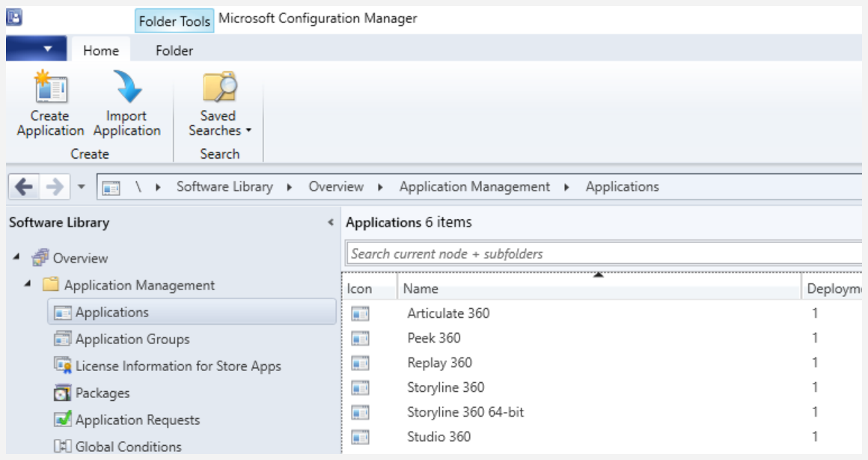Collapse the Software Library navigation pane
868x460 pixels.
pos(331,223)
